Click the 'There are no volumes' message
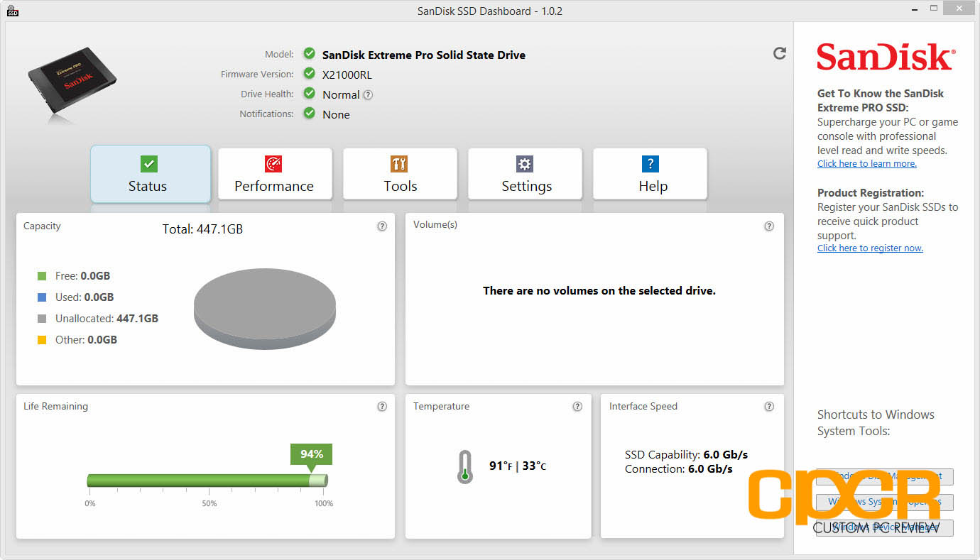The height and width of the screenshot is (560, 980). [599, 291]
